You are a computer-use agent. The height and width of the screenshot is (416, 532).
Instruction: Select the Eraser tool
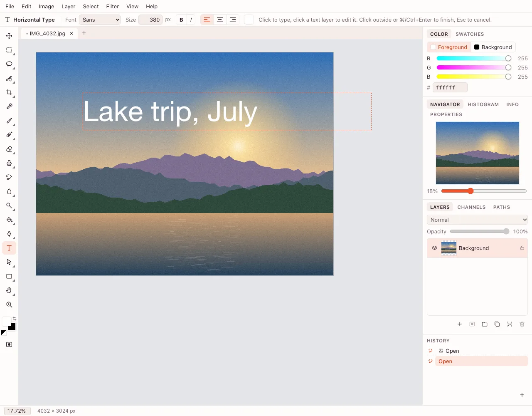9,149
